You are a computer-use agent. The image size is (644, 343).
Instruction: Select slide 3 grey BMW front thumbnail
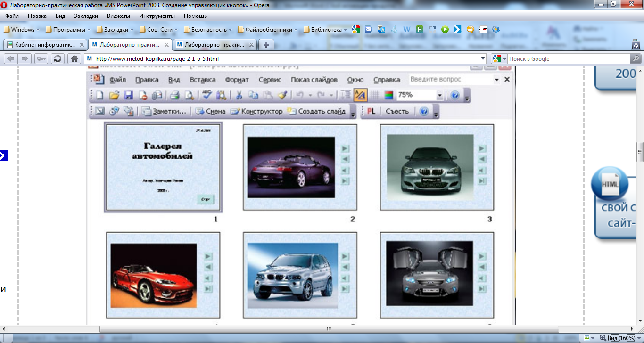[437, 167]
